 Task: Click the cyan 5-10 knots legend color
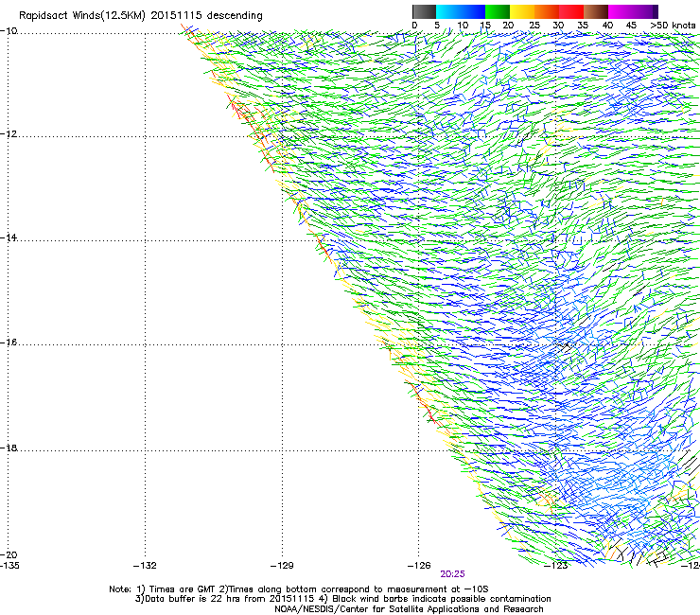coord(448,11)
